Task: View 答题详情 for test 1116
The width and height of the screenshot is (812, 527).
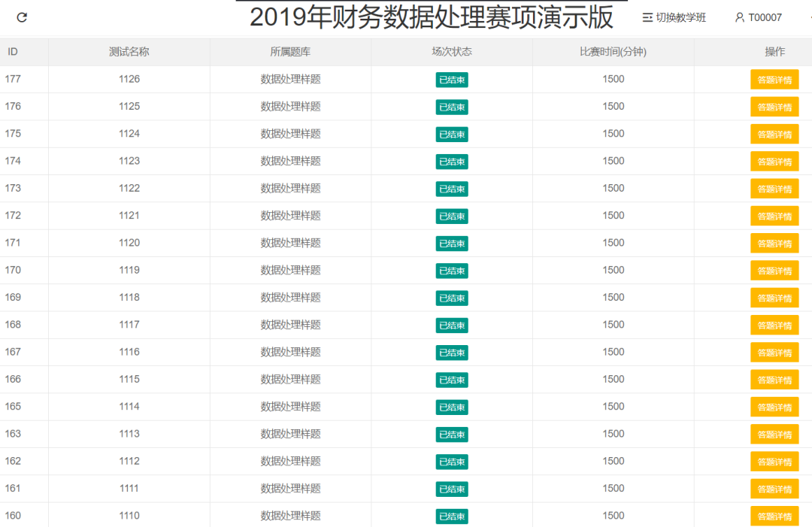Action: (x=774, y=353)
